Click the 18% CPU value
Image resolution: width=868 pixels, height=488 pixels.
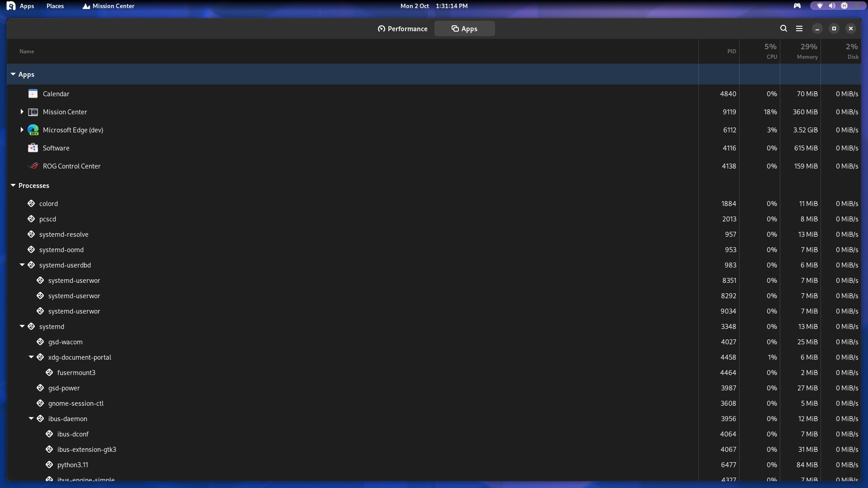click(770, 112)
